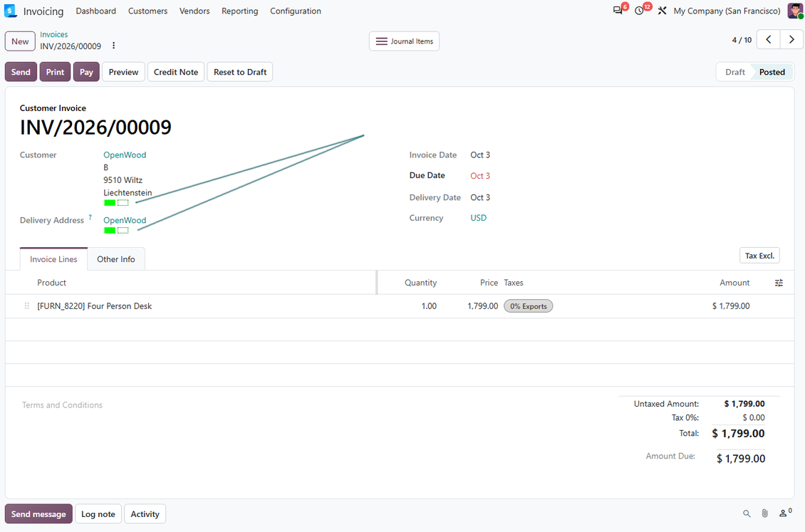Click Reset to Draft
This screenshot has height=532, width=805.
pos(240,72)
